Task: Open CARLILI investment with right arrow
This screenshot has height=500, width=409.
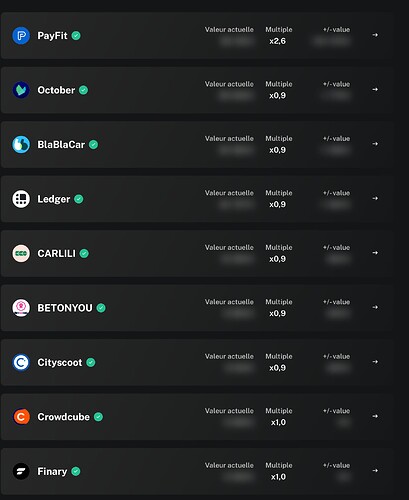Action: pos(375,253)
